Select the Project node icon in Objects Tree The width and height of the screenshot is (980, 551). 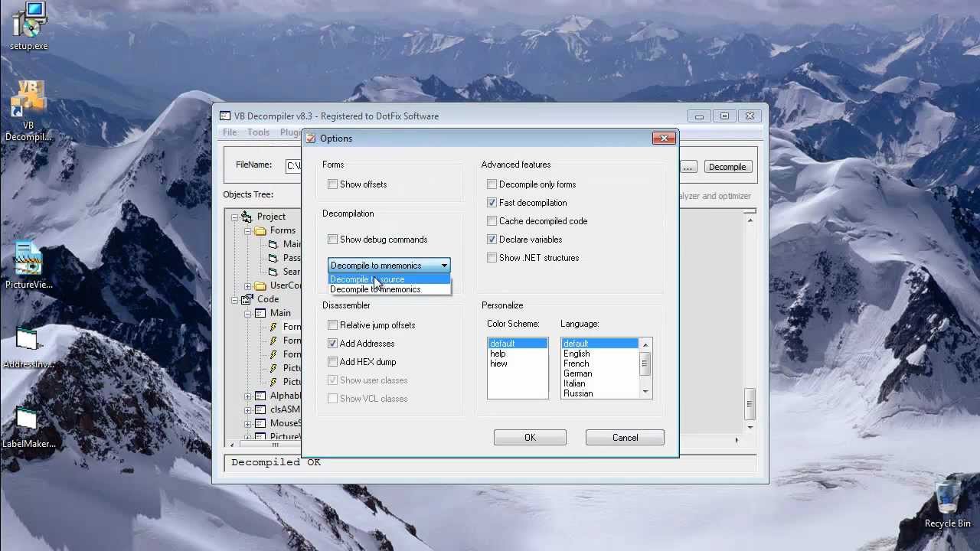pyautogui.click(x=247, y=217)
